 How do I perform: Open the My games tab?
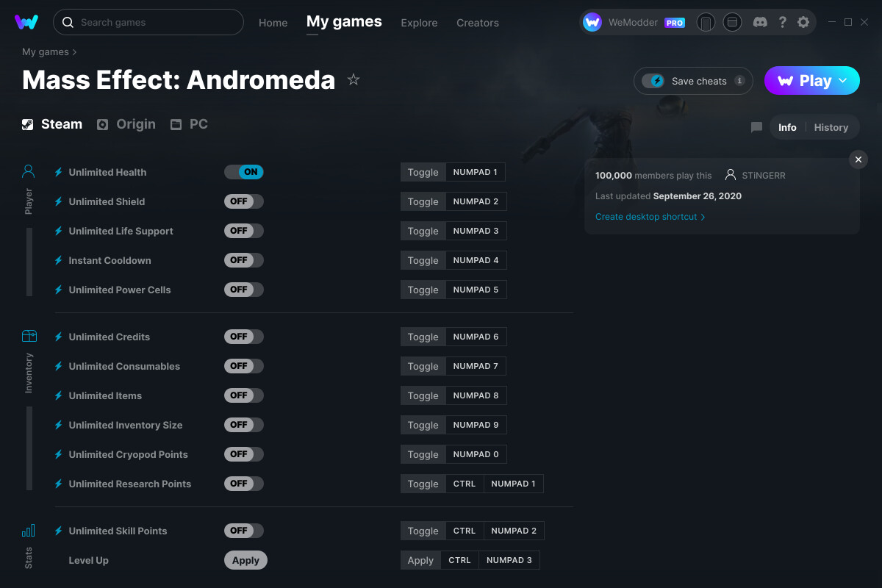point(344,21)
